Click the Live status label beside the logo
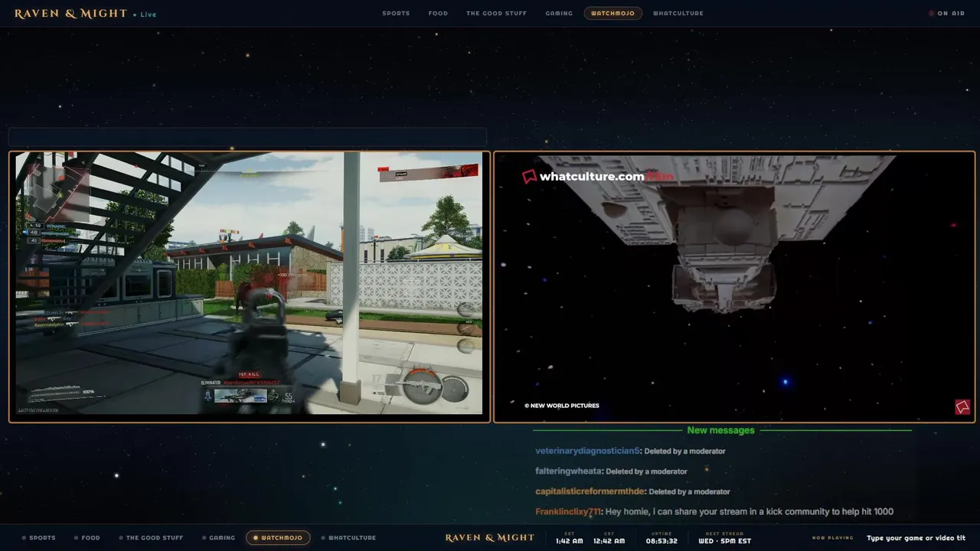This screenshot has height=551, width=980. pyautogui.click(x=145, y=14)
